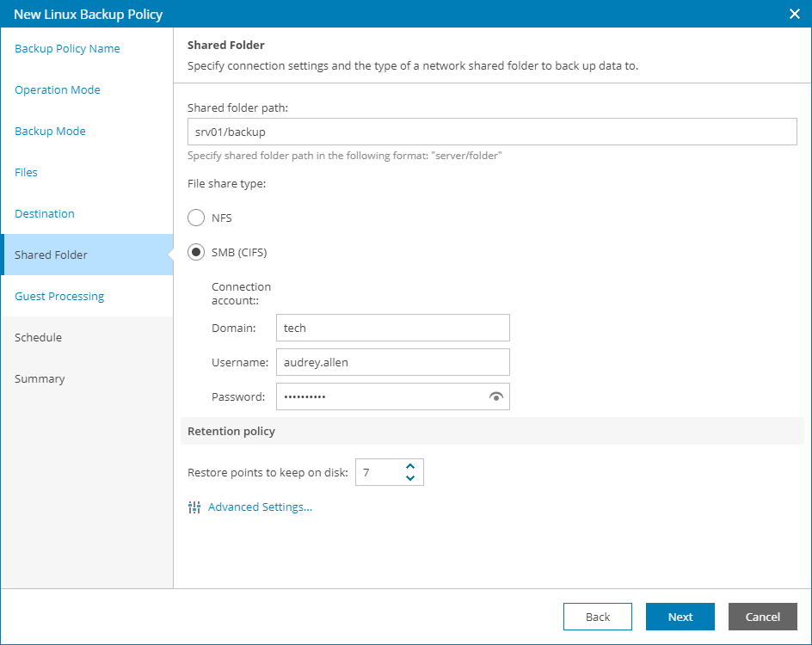Click the Advanced Settings sliders icon
Viewport: 812px width, 645px height.
pos(194,507)
